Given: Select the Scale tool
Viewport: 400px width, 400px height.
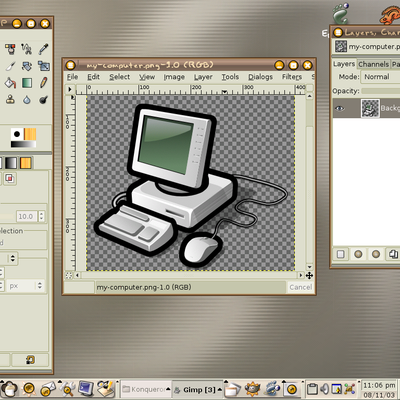Looking at the screenshot, I should tap(43, 66).
